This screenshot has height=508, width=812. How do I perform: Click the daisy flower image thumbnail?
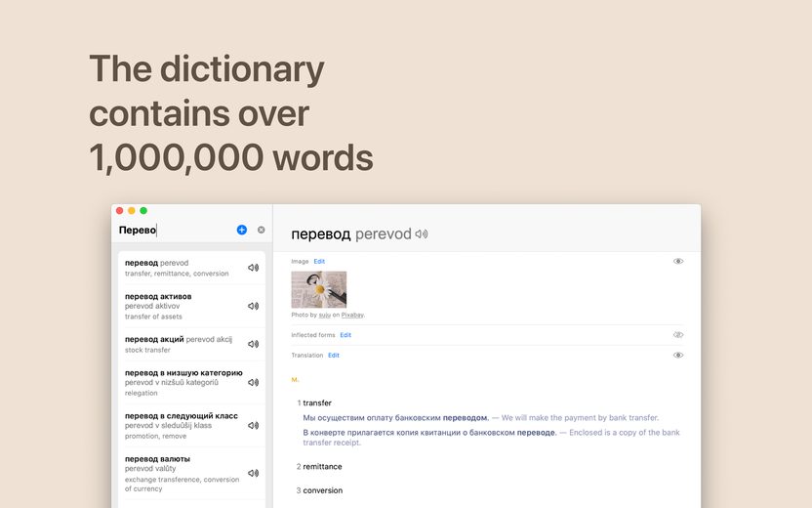[319, 289]
